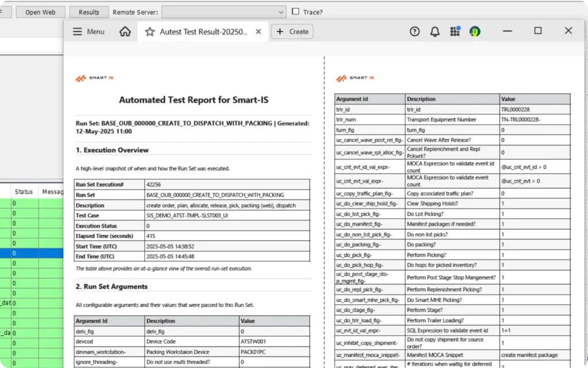
Task: Click the 'Manifest MOCA Snippet' description
Action: [x=435, y=355]
